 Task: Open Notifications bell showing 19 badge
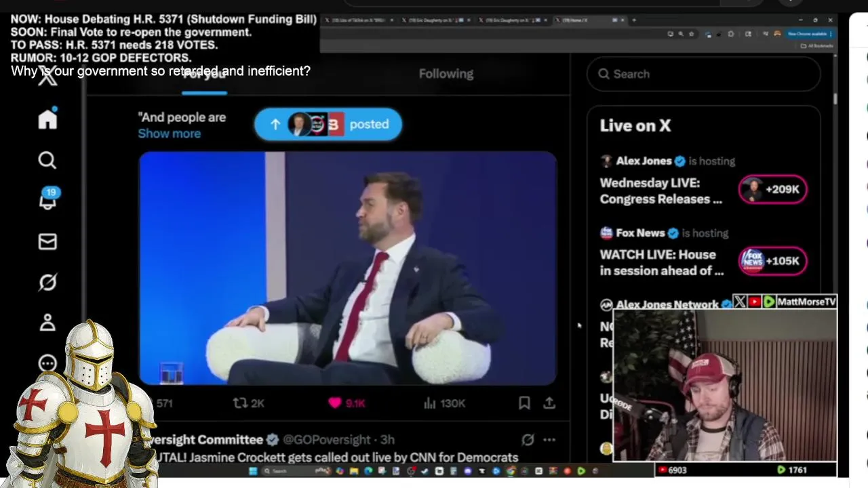(x=48, y=200)
